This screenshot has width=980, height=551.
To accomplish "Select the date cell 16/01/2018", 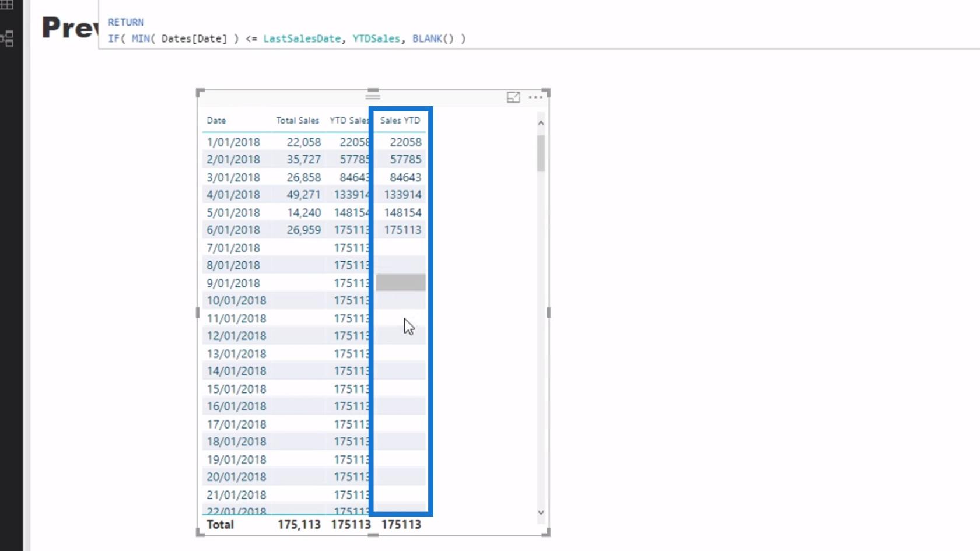I will pos(236,406).
